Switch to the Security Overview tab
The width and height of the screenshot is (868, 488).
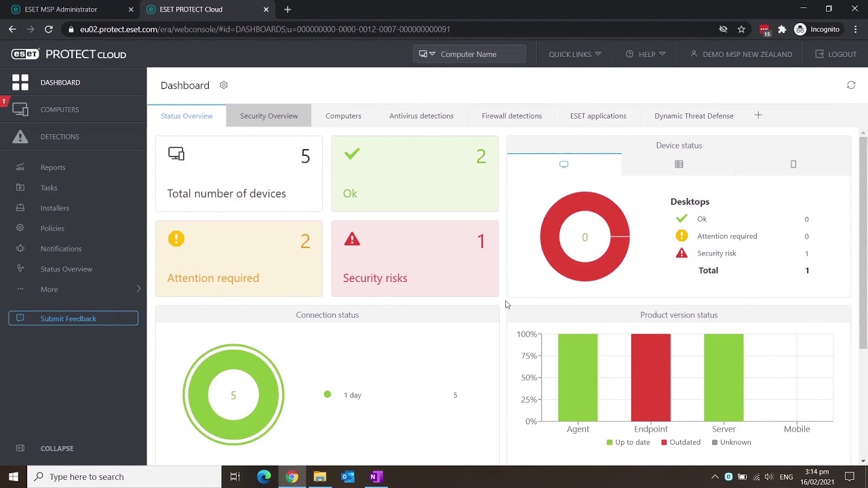click(x=269, y=116)
